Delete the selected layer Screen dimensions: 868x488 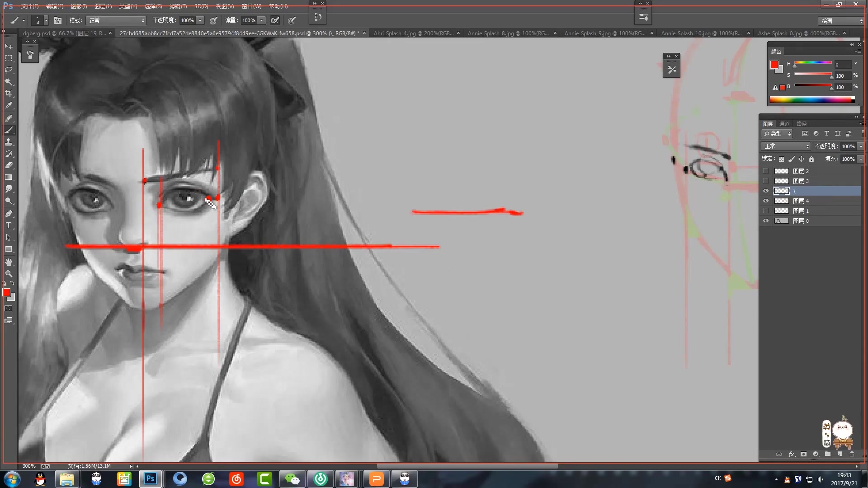pos(852,454)
